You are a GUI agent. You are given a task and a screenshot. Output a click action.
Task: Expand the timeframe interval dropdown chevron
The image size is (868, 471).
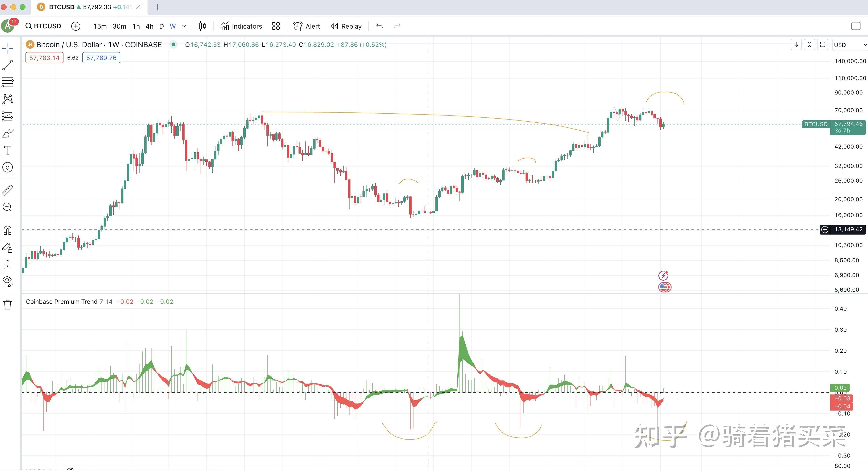[184, 26]
